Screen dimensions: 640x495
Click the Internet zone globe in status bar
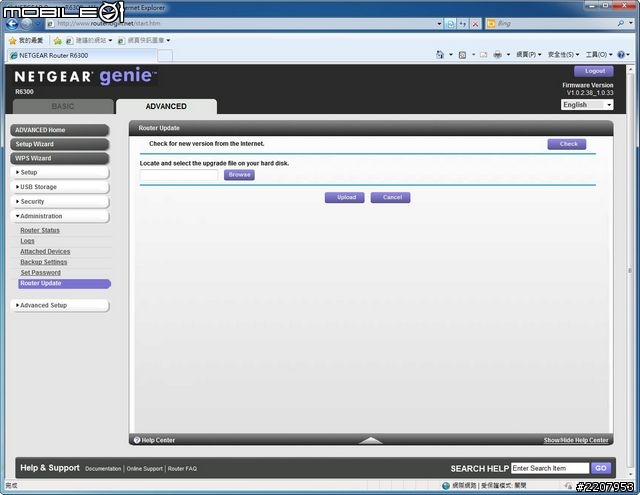(x=446, y=486)
